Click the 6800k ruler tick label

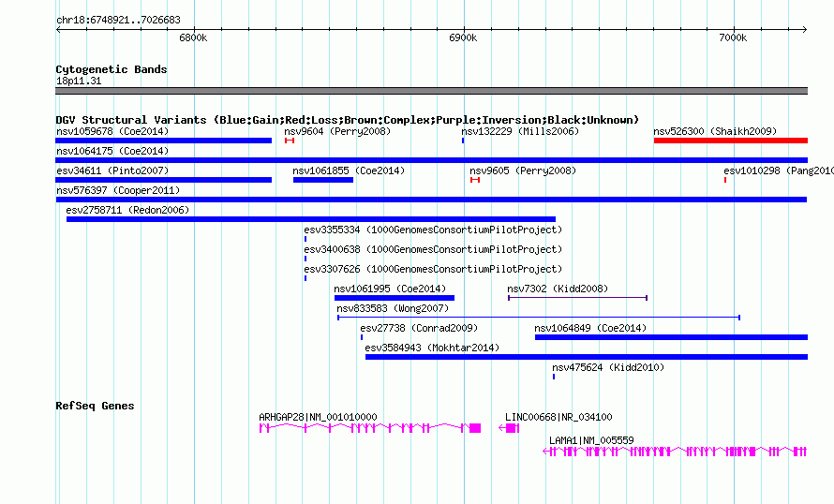tap(193, 37)
